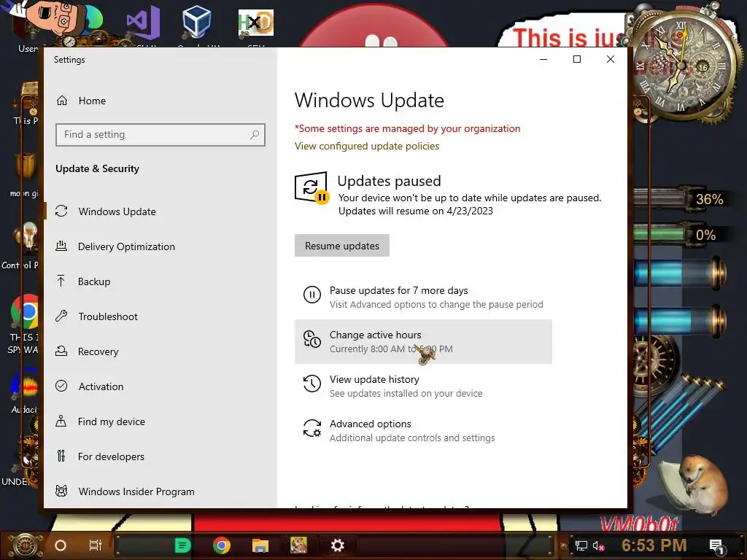Click the 6:53 PM taskbar clock
The height and width of the screenshot is (560, 747).
click(x=654, y=545)
